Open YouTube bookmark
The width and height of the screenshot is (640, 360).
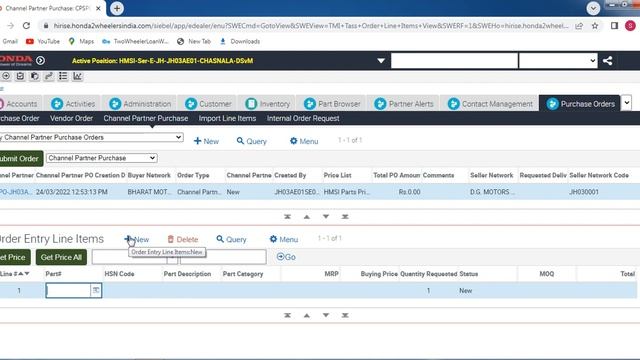coord(43,41)
